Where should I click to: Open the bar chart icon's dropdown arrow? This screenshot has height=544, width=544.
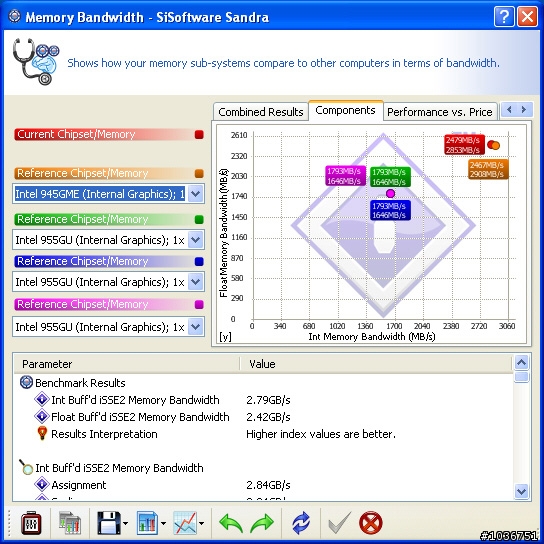coord(163,524)
